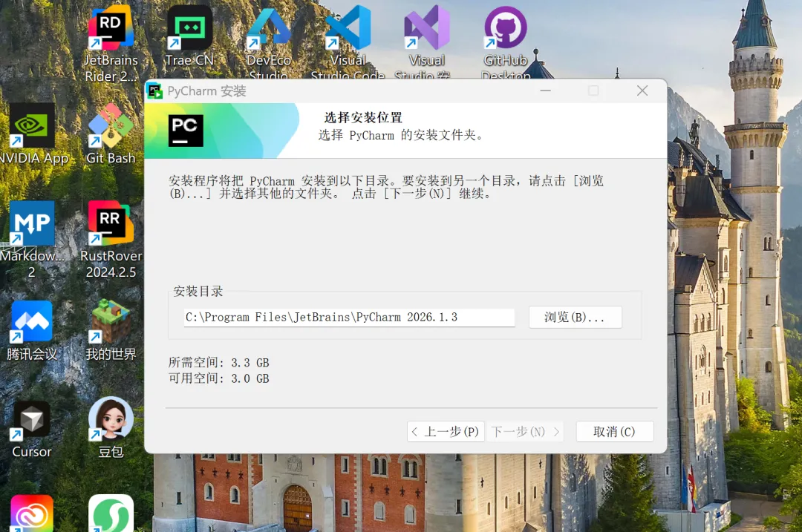Click 可用空间: 3.0 GB text
Viewport: 802px width, 532px height.
point(219,378)
